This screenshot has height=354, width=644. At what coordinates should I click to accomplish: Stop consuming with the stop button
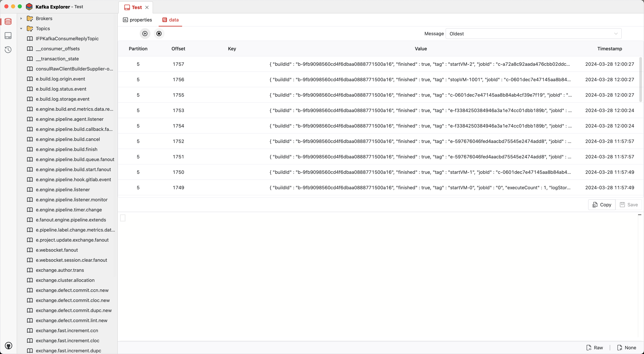tap(159, 34)
